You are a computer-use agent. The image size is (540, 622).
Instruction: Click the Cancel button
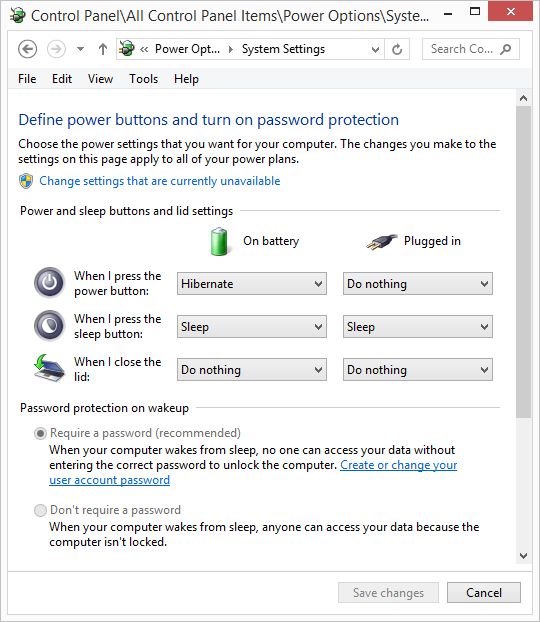(x=484, y=593)
